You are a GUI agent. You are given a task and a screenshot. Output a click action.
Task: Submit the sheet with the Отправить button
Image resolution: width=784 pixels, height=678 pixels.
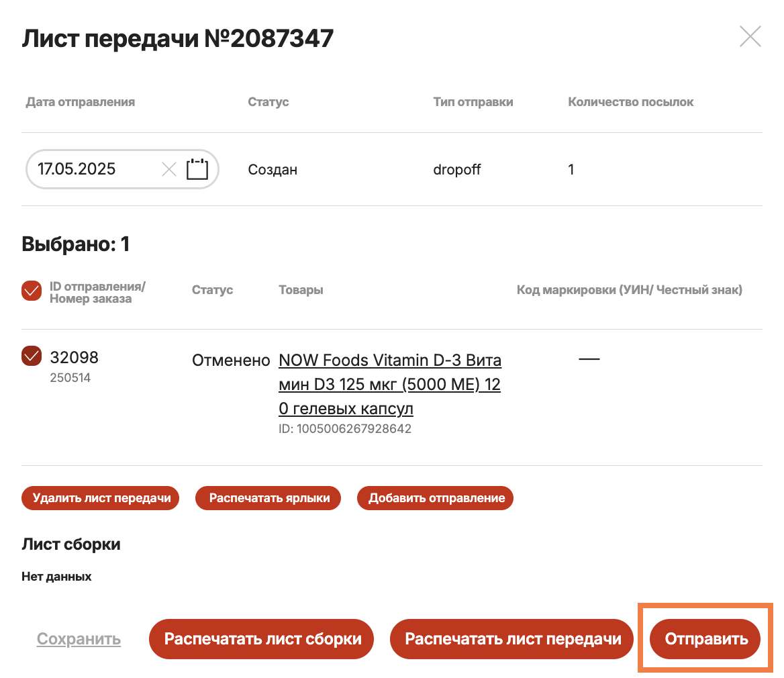(x=705, y=639)
